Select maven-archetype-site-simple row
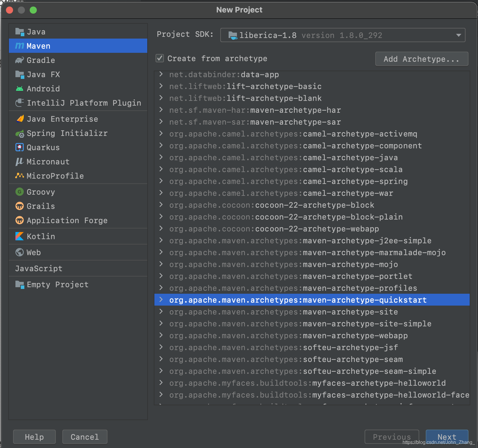Screen dimensions: 478x448 [x=312, y=324]
